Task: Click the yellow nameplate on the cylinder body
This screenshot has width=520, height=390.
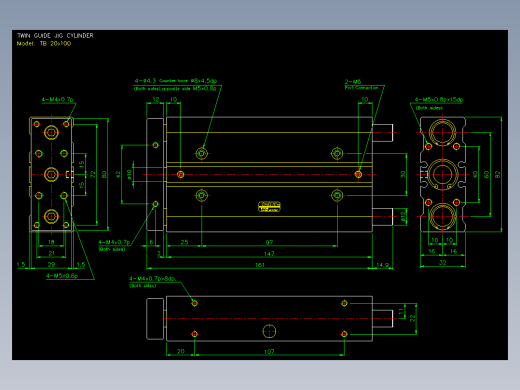Action: pos(269,207)
